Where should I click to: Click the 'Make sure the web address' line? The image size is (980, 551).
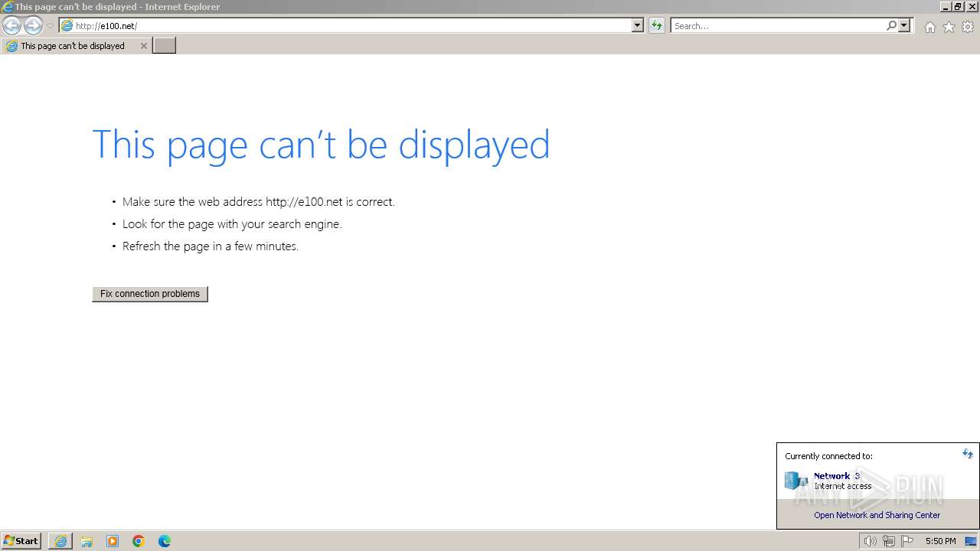(259, 202)
